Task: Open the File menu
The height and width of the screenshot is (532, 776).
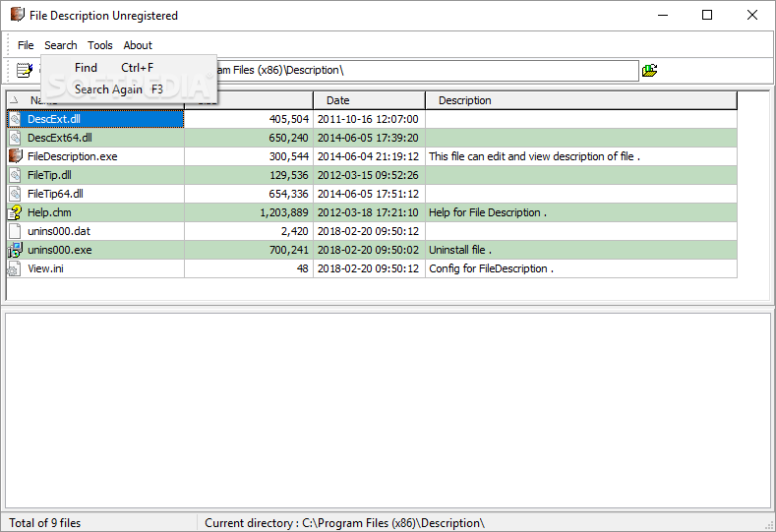Action: point(26,45)
